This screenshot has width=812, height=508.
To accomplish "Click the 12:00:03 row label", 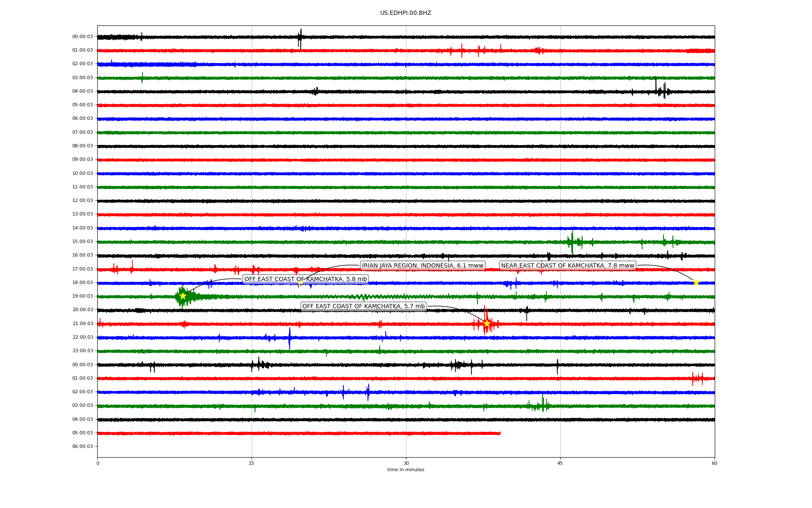I will coord(82,200).
